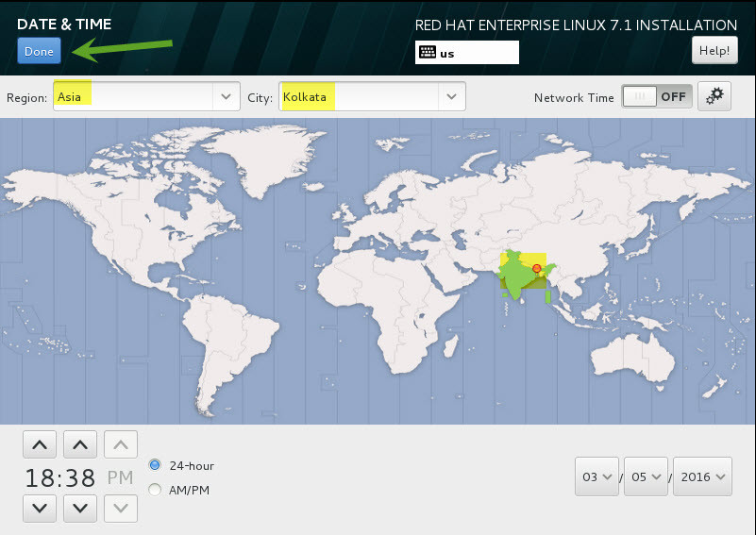The image size is (756, 535).
Task: Click the DATE & TIME title text
Action: (x=64, y=25)
